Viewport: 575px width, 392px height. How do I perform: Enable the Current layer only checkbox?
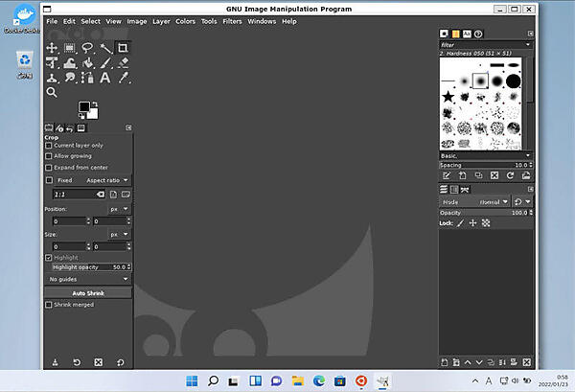[x=50, y=145]
